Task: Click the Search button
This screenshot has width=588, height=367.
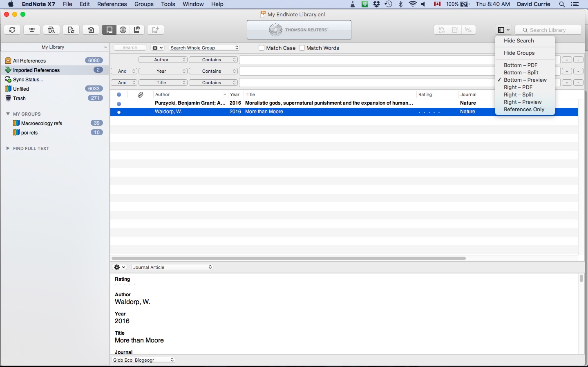Action: 130,48
